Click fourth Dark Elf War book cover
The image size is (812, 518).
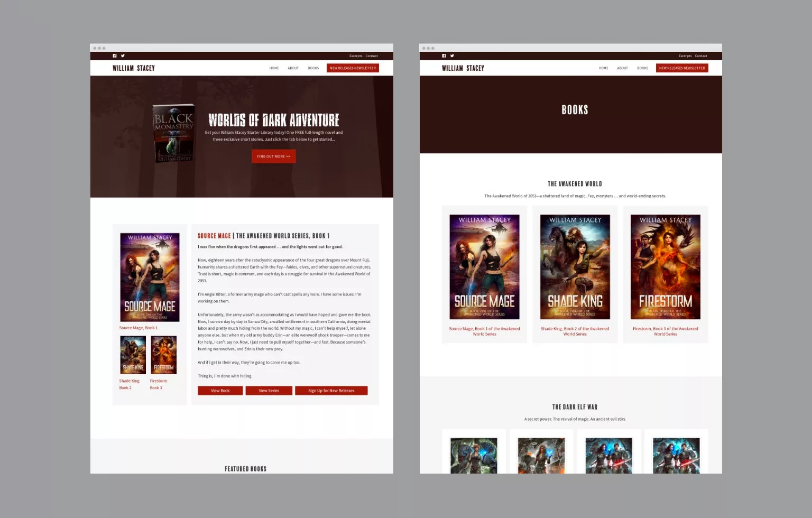(676, 456)
